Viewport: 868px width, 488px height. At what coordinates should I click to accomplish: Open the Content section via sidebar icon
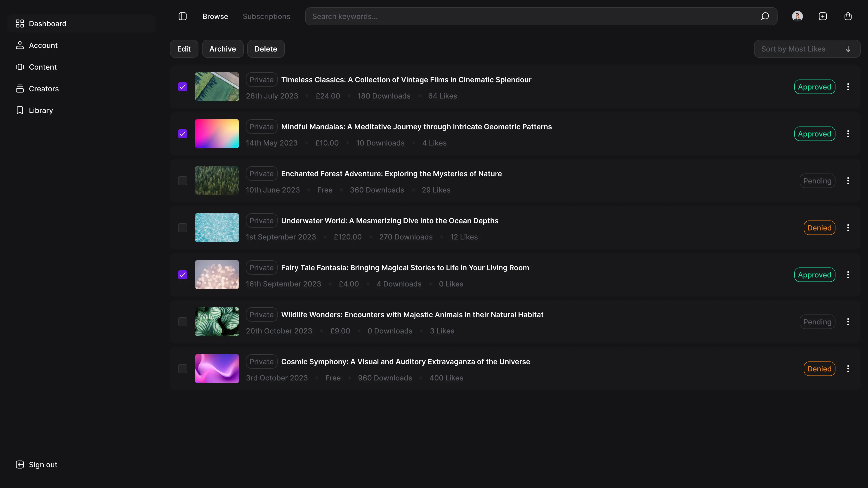point(19,67)
